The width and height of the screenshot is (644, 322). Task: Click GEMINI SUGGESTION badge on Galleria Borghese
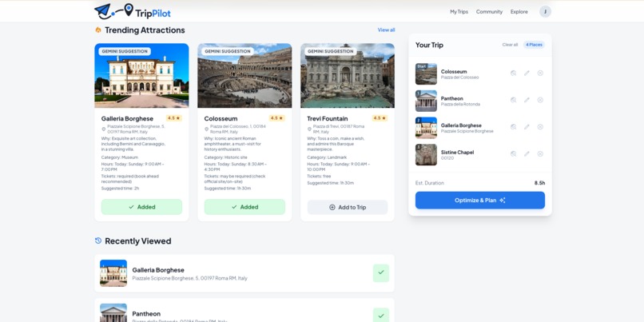125,51
